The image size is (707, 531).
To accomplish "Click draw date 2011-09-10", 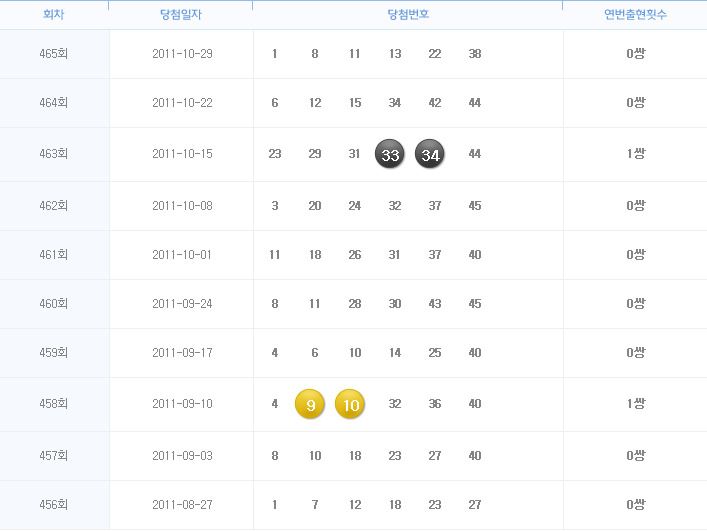I will [182, 403].
